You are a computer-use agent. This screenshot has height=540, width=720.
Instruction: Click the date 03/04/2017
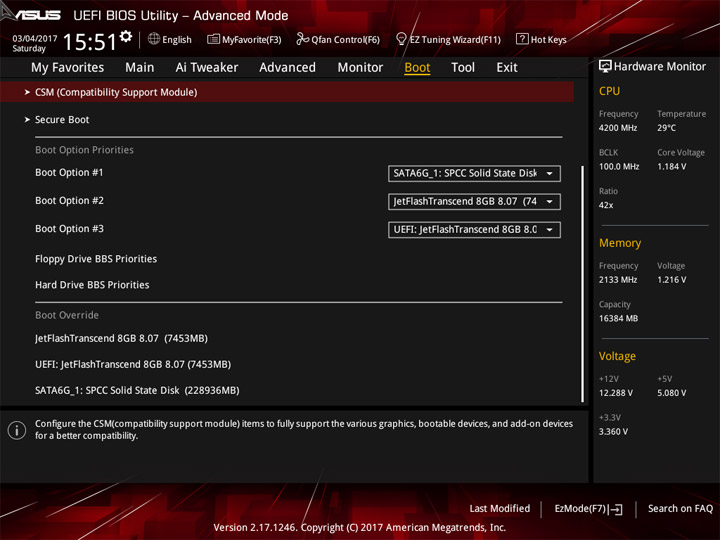(x=35, y=39)
